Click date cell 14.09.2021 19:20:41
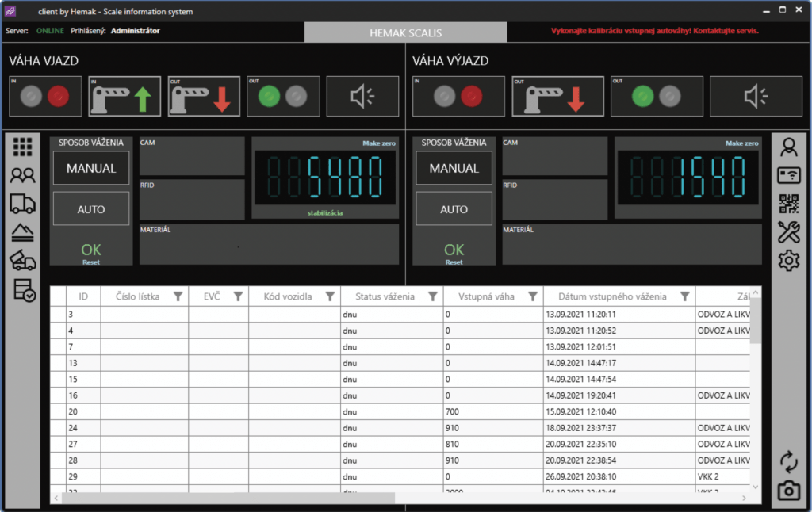This screenshot has width=812, height=512. tap(619, 395)
